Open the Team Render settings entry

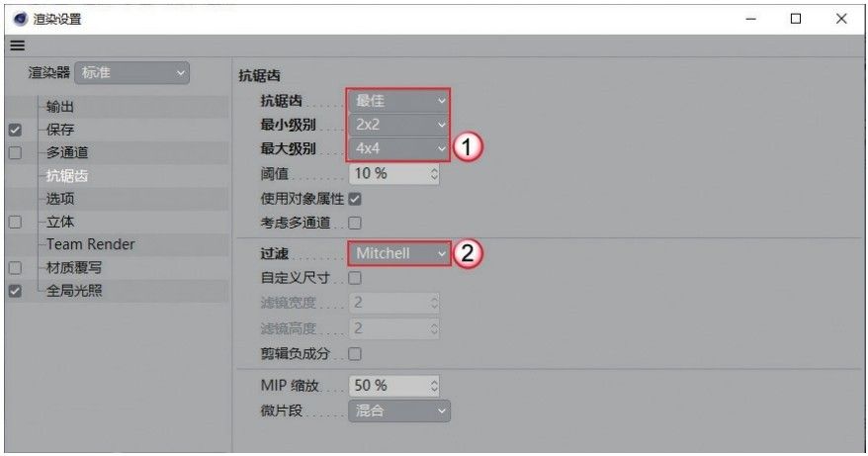91,244
